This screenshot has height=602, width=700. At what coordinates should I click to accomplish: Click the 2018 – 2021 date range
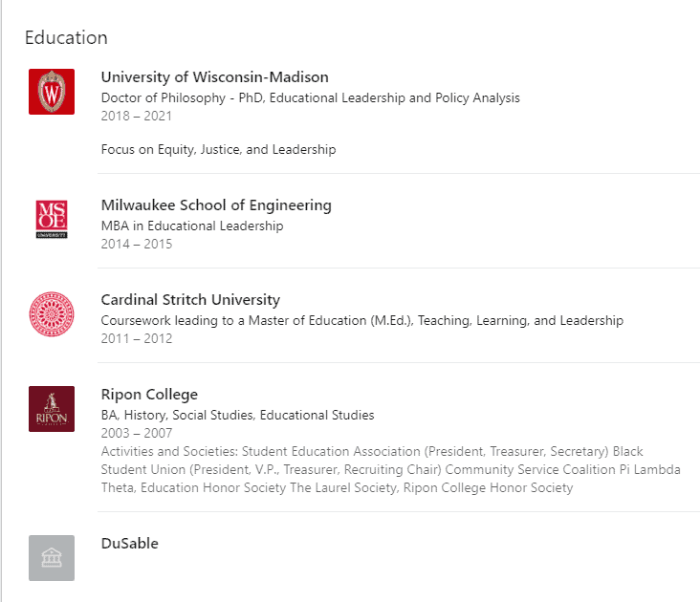[136, 116]
